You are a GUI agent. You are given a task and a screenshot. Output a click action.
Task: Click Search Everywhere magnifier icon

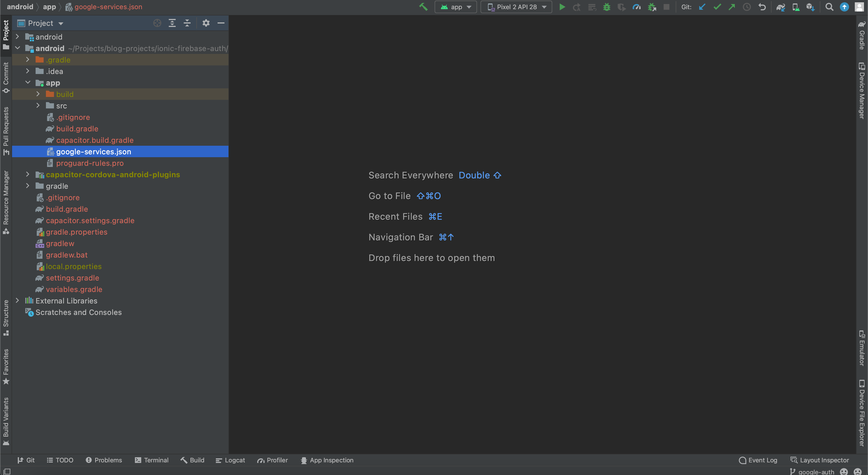tap(829, 7)
